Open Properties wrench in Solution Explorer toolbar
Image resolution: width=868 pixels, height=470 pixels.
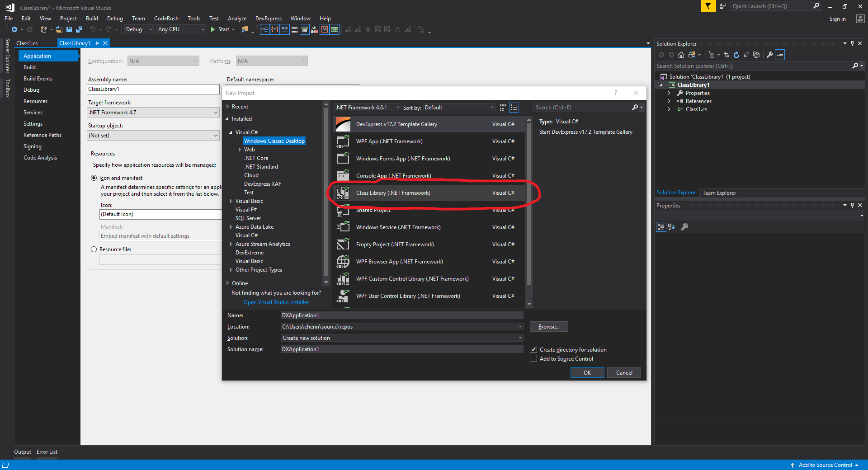(770, 55)
